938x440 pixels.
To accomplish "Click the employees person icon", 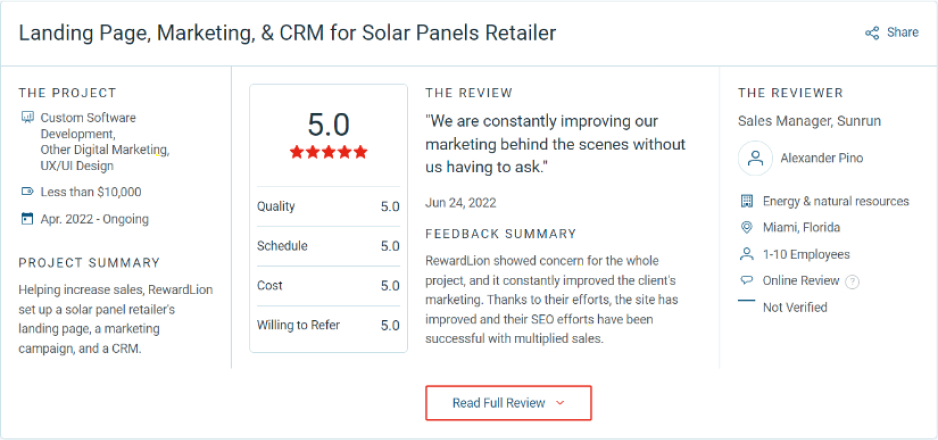I will [746, 254].
